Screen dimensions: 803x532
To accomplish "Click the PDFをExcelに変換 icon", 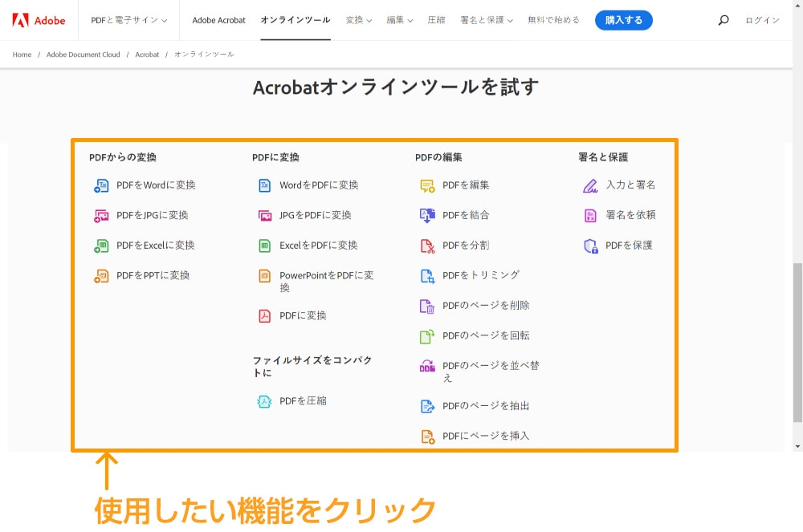I will 101,246.
